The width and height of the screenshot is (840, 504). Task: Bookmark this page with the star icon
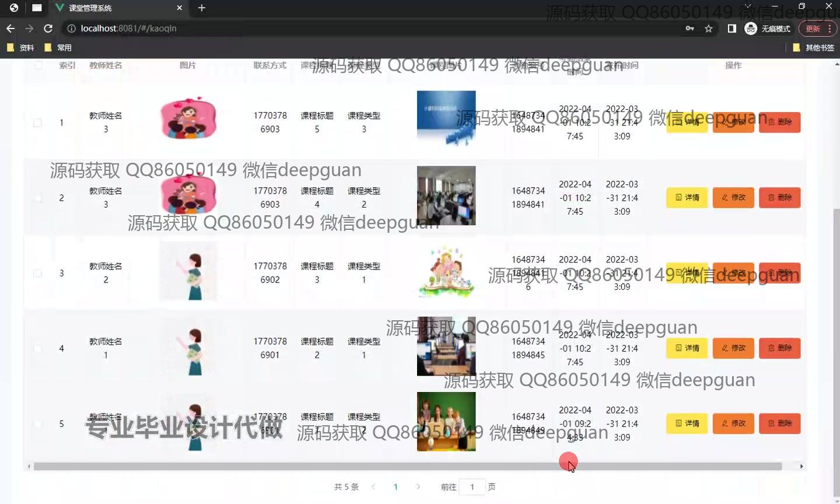tap(708, 29)
